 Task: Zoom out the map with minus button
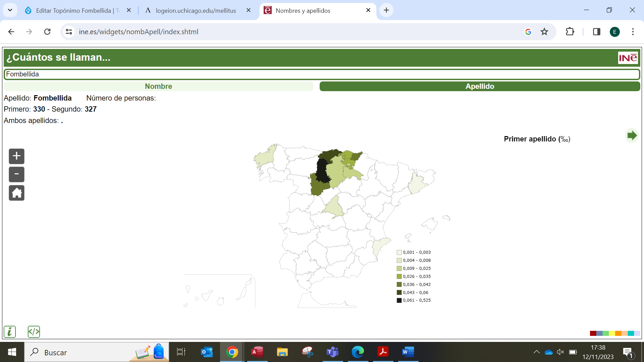(16, 174)
